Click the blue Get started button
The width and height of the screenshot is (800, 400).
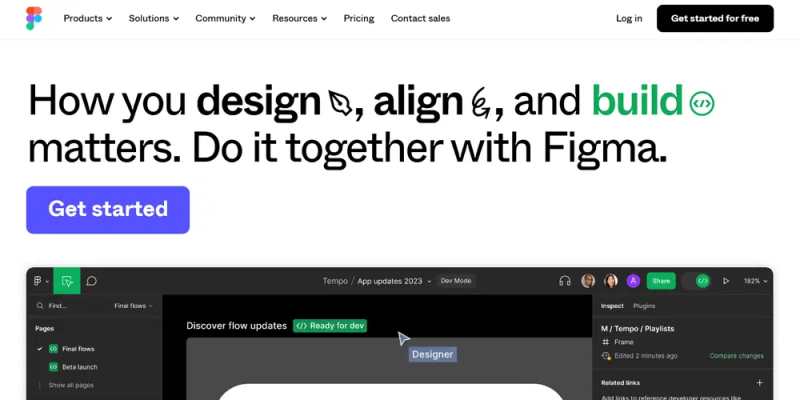click(x=108, y=210)
